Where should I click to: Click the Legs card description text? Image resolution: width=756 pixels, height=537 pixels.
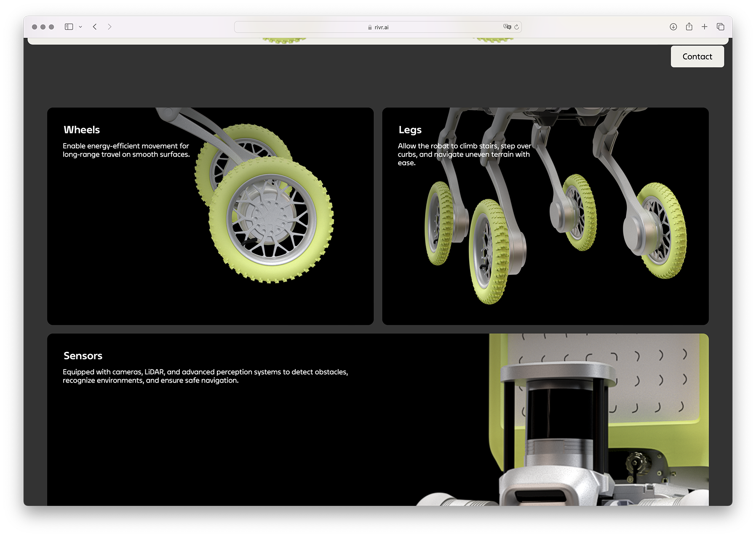point(464,154)
